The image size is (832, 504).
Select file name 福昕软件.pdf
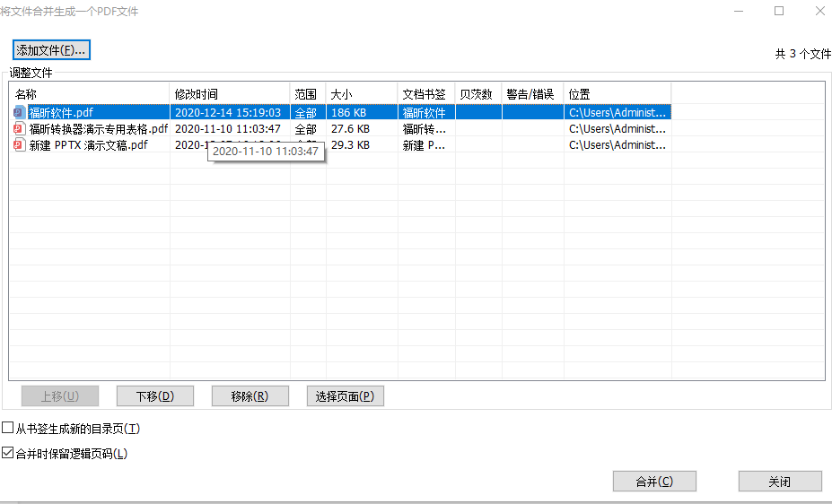click(x=61, y=112)
